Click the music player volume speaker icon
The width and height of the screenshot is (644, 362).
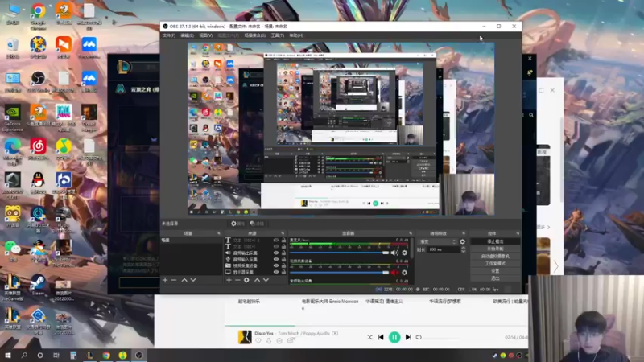click(x=419, y=337)
